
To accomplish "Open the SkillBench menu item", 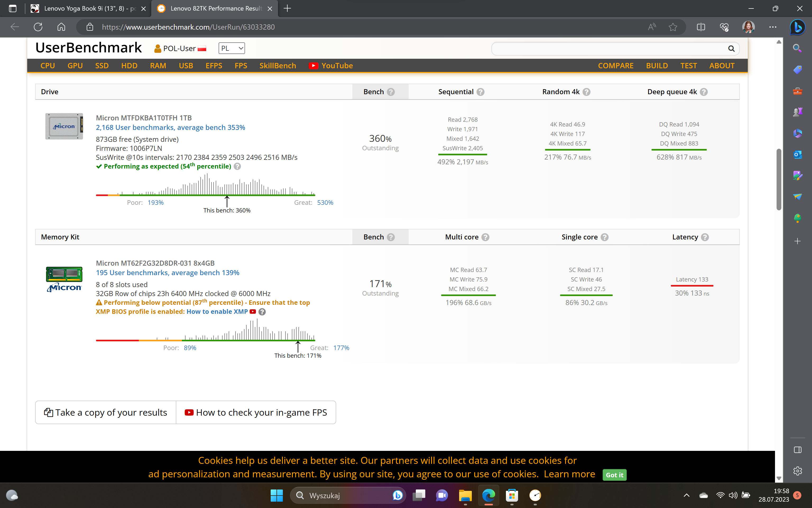I will click(278, 66).
